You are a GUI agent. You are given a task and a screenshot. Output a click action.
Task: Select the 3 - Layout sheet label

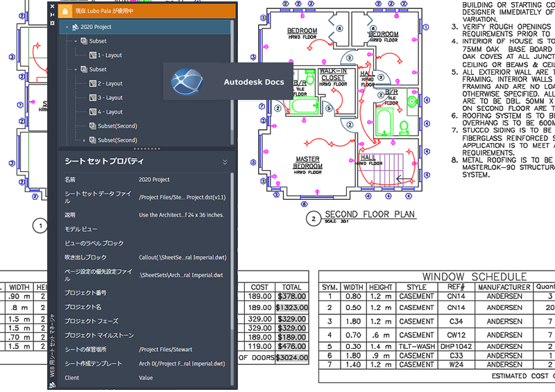[110, 98]
